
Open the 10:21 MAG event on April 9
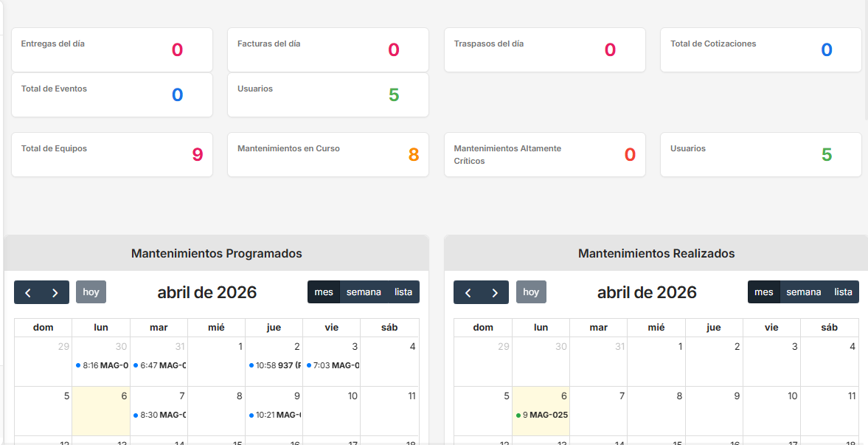click(274, 415)
